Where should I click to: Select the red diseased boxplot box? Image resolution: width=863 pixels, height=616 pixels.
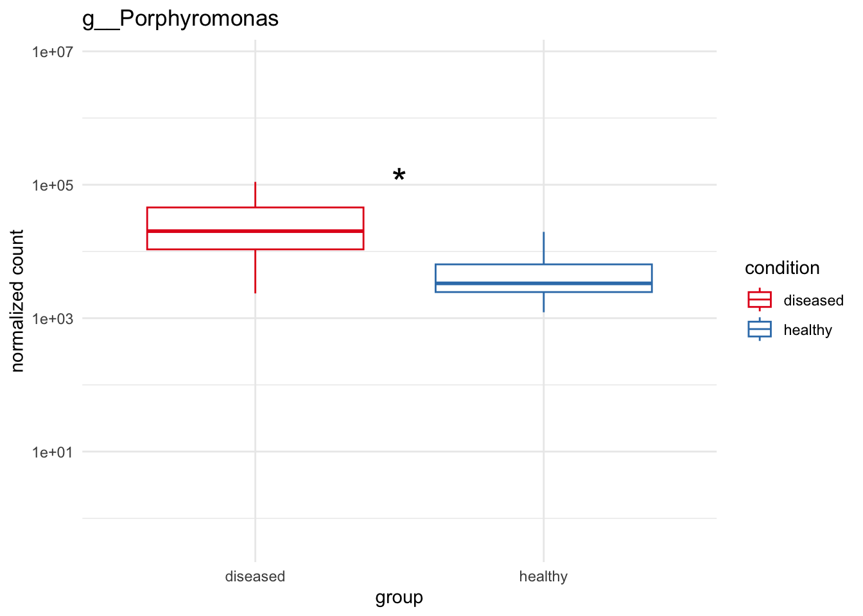[x=255, y=218]
